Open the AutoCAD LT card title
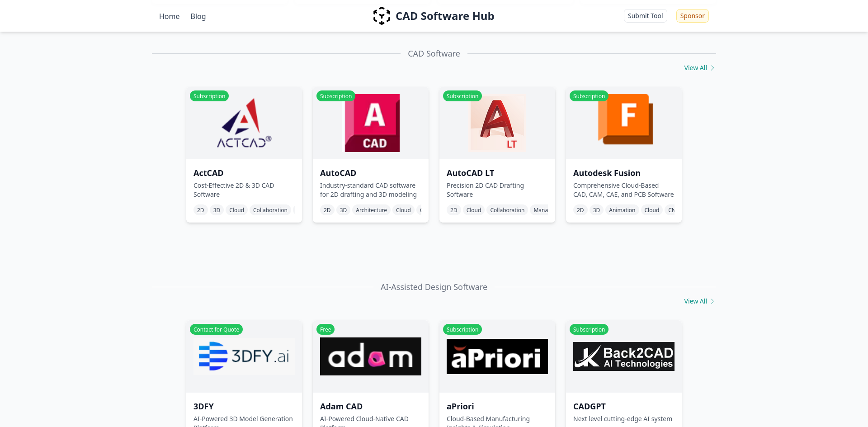This screenshot has width=868, height=427. pos(471,173)
